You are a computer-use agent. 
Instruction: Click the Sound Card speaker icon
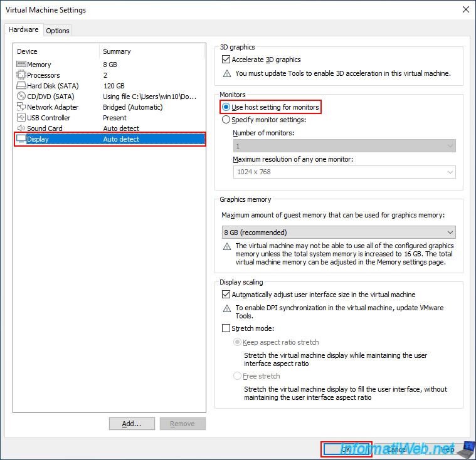[x=21, y=128]
